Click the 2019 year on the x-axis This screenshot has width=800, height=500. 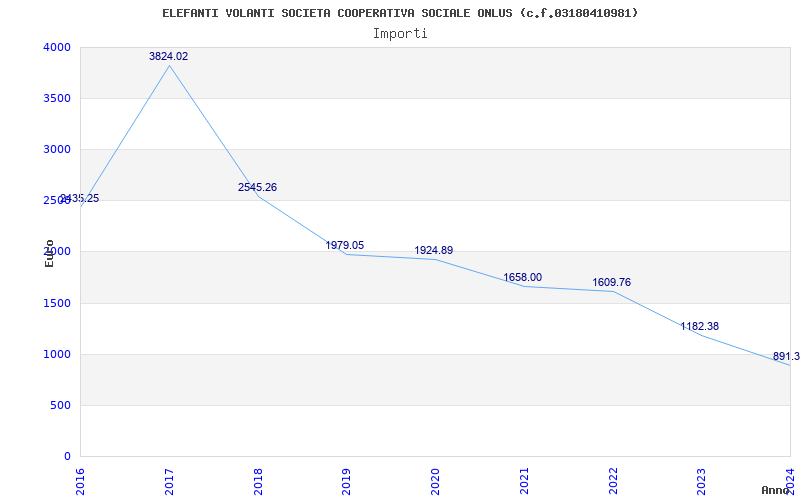tap(346, 481)
